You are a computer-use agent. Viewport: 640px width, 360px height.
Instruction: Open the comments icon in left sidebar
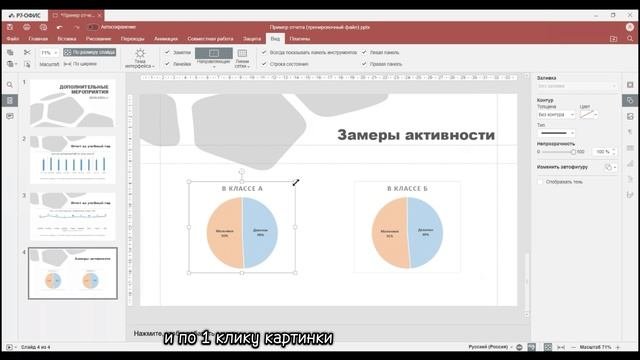pyautogui.click(x=10, y=116)
